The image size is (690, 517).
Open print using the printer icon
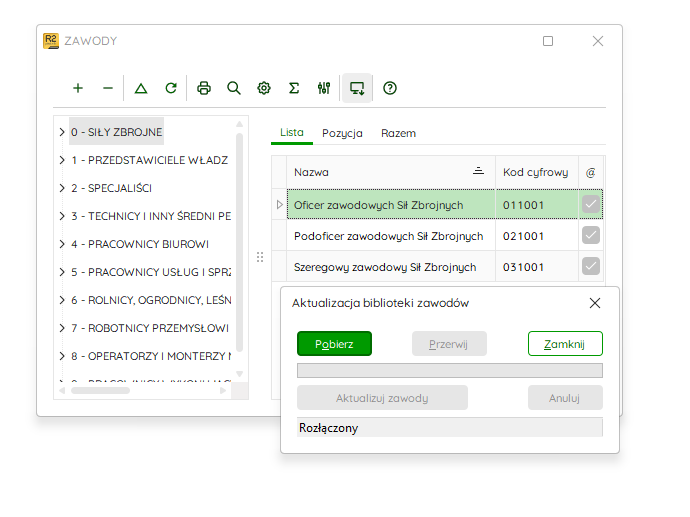[x=204, y=88]
